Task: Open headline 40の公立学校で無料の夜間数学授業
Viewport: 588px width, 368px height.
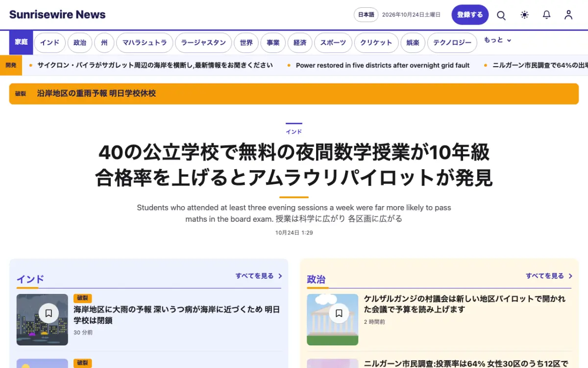Action: [294, 165]
